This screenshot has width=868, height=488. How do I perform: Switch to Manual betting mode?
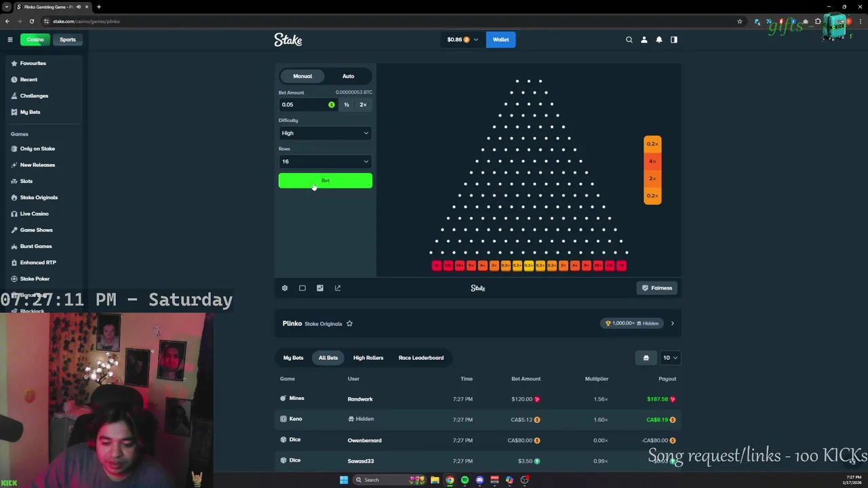[x=302, y=76]
